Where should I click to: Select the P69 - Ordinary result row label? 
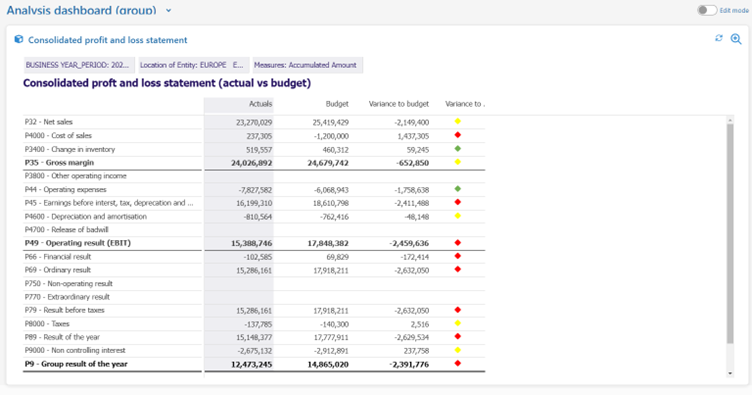coord(58,270)
